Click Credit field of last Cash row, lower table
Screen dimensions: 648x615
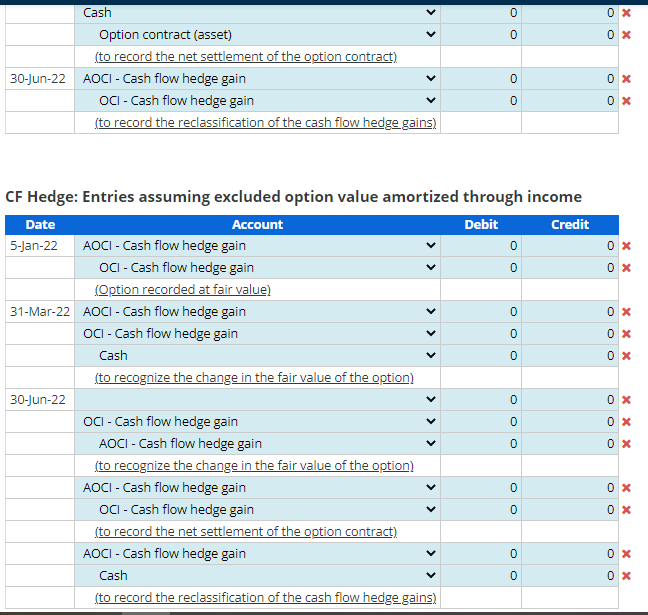point(570,576)
